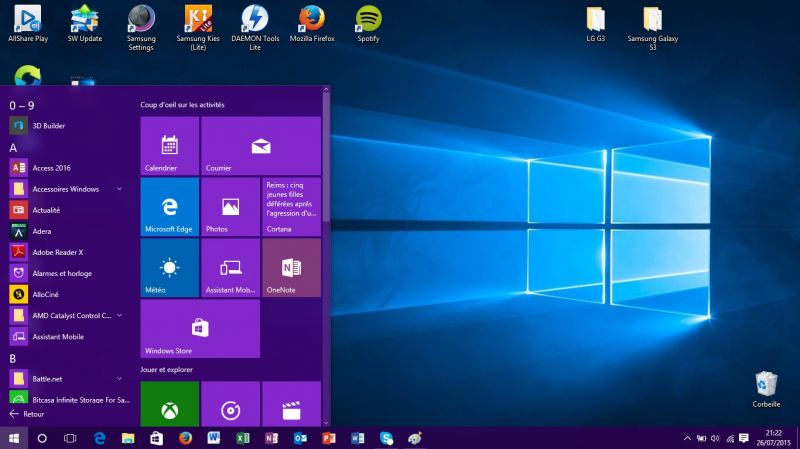Open Skype from the taskbar
Viewport: 800px width, 449px height.
386,438
